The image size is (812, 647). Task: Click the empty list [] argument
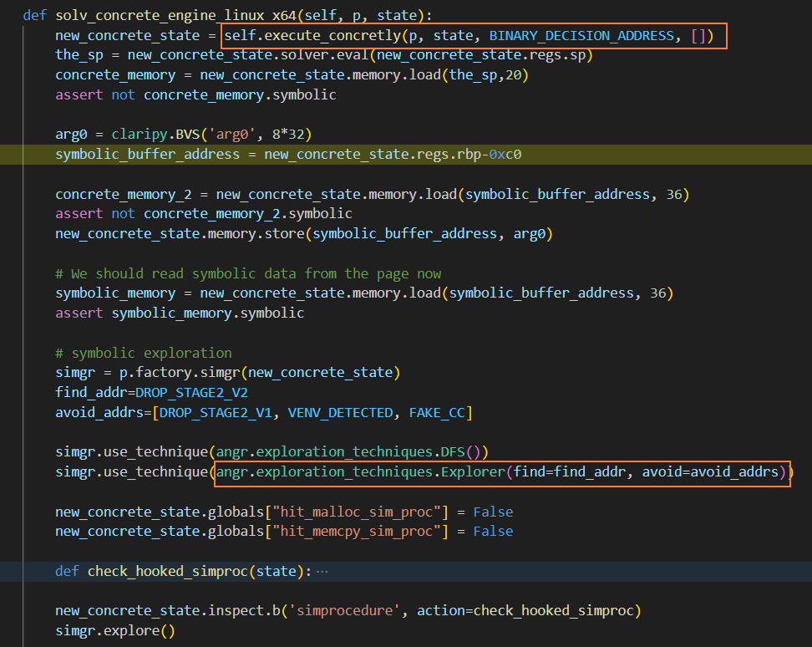[x=698, y=36]
